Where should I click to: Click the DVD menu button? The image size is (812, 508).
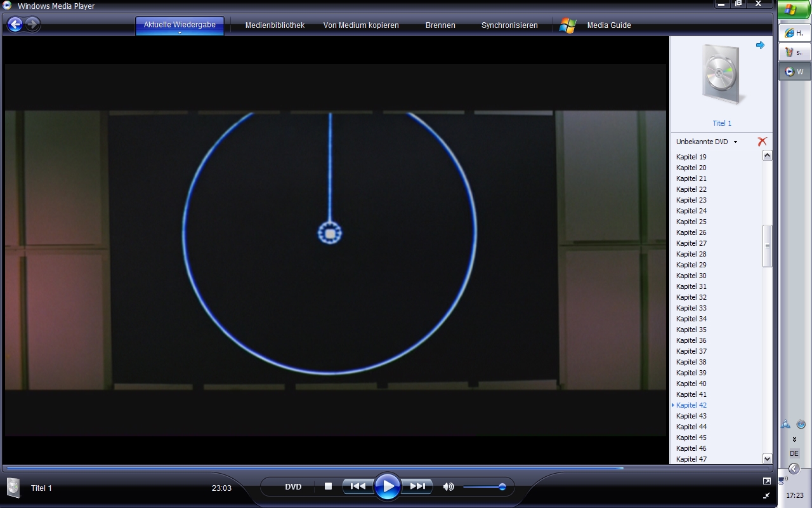(x=293, y=487)
